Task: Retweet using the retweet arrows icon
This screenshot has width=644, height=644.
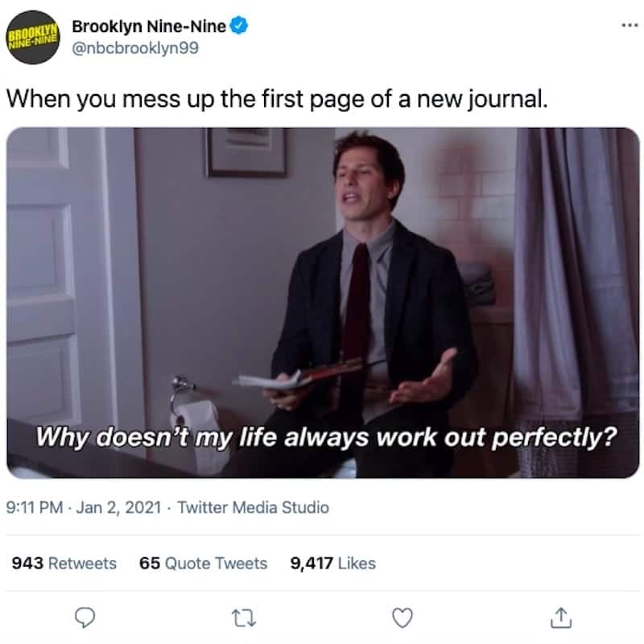Action: click(244, 618)
